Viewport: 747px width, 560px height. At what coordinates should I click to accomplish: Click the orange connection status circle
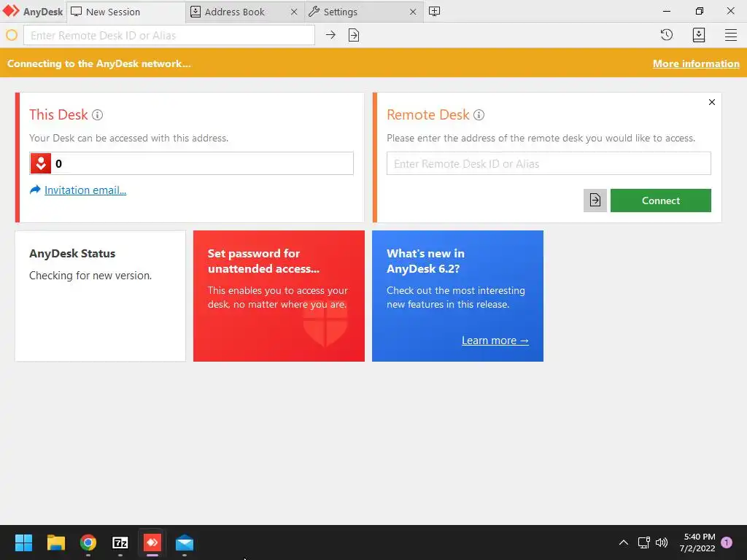click(x=12, y=35)
